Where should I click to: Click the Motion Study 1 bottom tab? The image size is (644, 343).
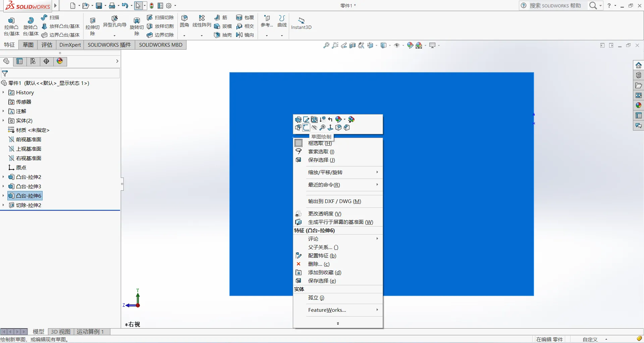tap(90, 332)
